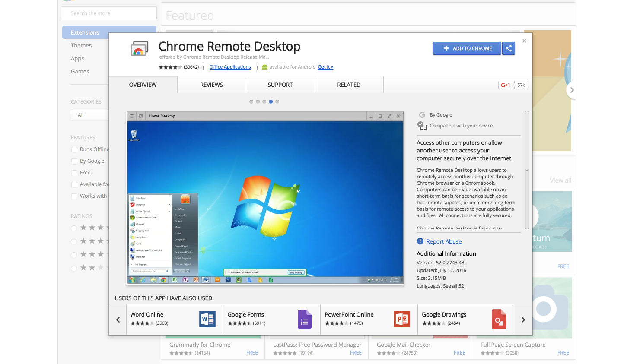Image resolution: width=643 pixels, height=364 pixels.
Task: Check the By Google filter
Action: [74, 161]
